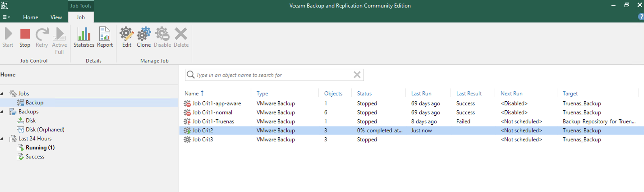This screenshot has height=192, width=644.
Task: Click the Last 24 Hours node icon
Action: (x=13, y=139)
